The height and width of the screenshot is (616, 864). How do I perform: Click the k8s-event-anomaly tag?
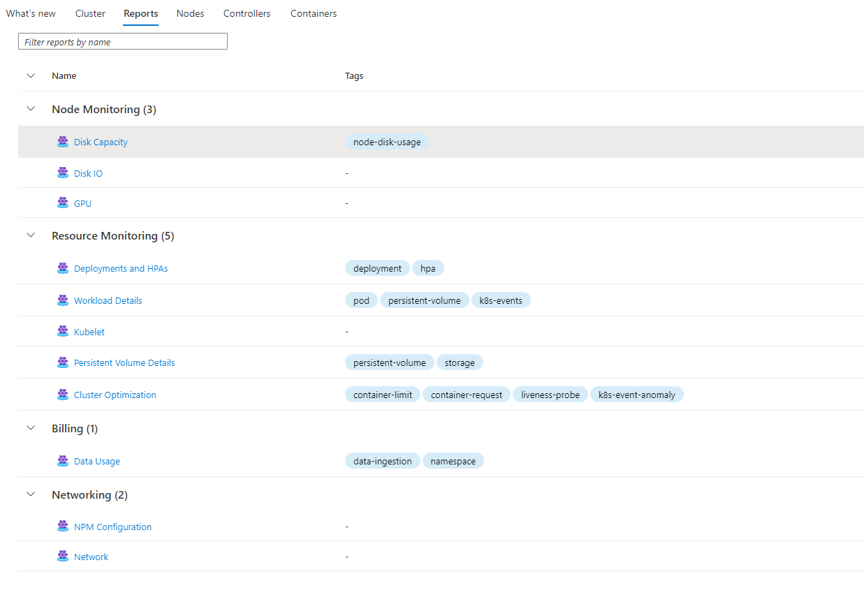[636, 395]
